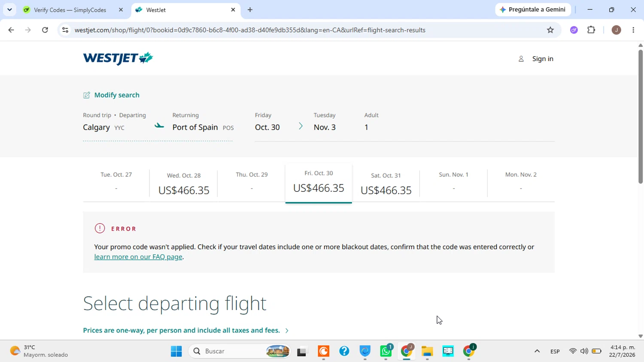Open a new browser tab

click(250, 9)
